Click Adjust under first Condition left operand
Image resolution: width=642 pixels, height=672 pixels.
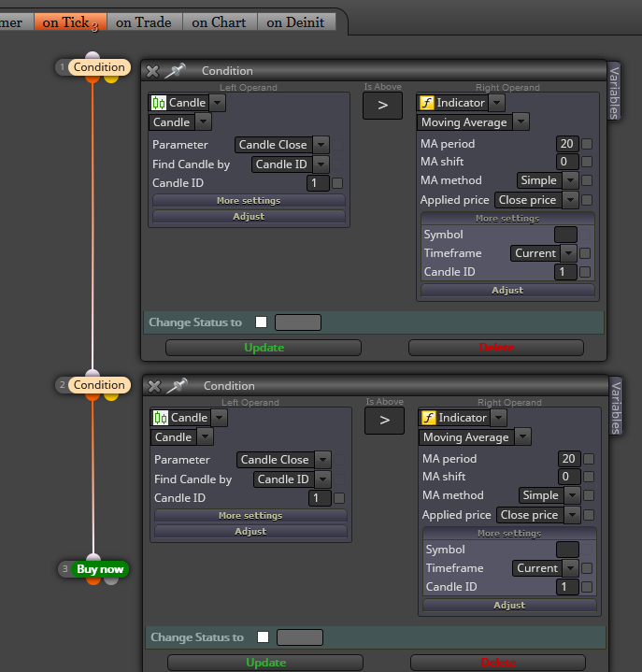click(249, 217)
